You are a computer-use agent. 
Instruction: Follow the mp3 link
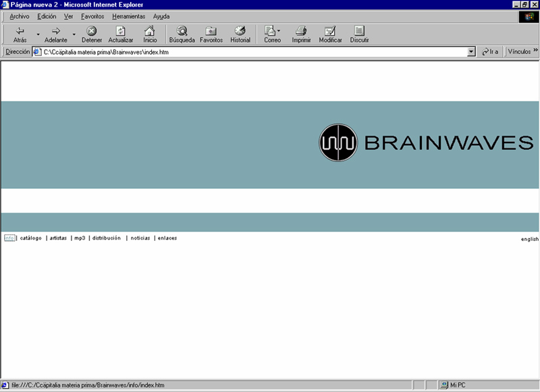80,237
